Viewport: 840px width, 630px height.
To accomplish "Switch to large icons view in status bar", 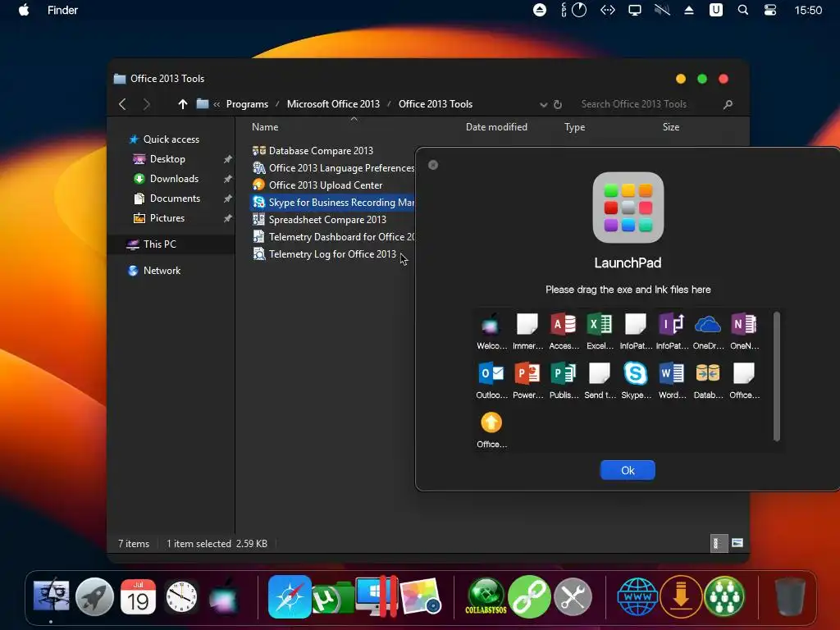I will 737,543.
